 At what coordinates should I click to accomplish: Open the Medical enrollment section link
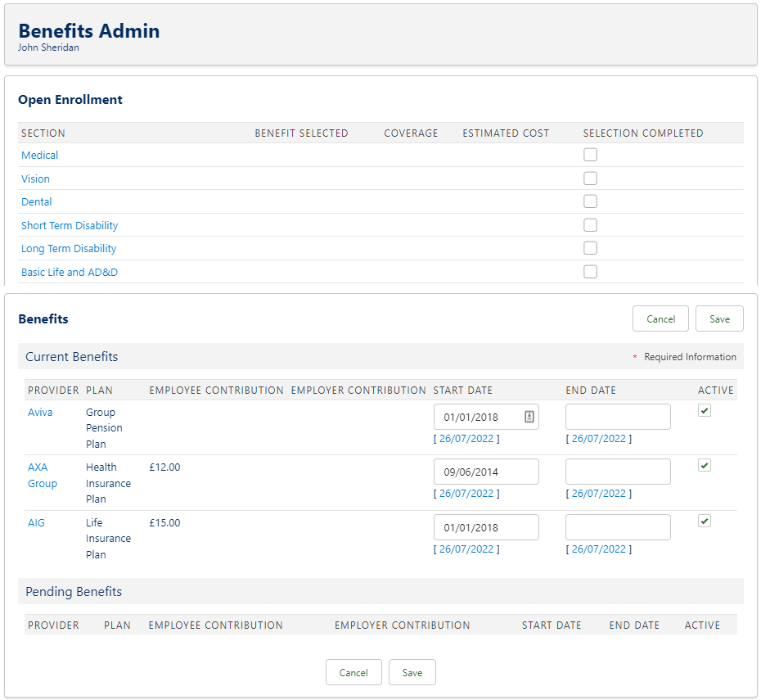[39, 156]
